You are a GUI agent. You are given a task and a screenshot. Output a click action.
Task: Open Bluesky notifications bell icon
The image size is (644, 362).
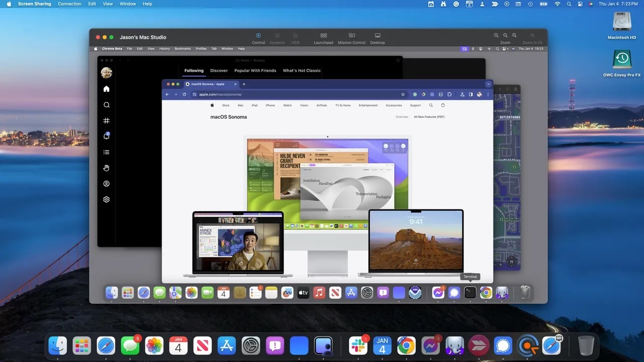coord(106,136)
